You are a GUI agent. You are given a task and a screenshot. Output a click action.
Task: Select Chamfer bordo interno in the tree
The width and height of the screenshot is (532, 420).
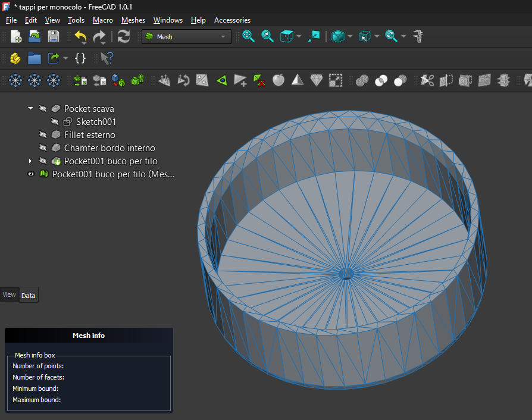coord(109,148)
